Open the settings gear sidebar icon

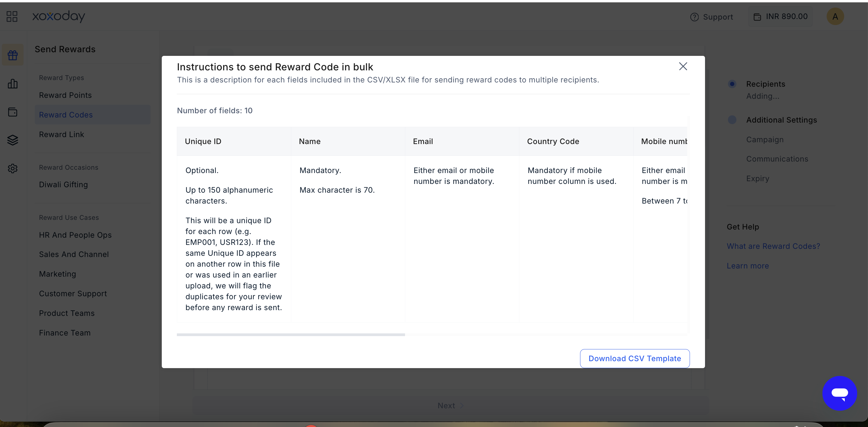click(x=13, y=169)
